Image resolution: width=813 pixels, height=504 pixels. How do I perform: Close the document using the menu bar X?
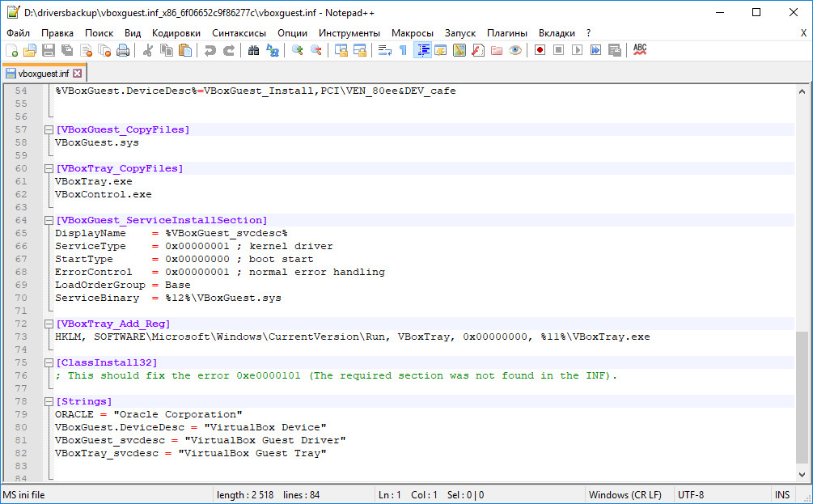803,33
